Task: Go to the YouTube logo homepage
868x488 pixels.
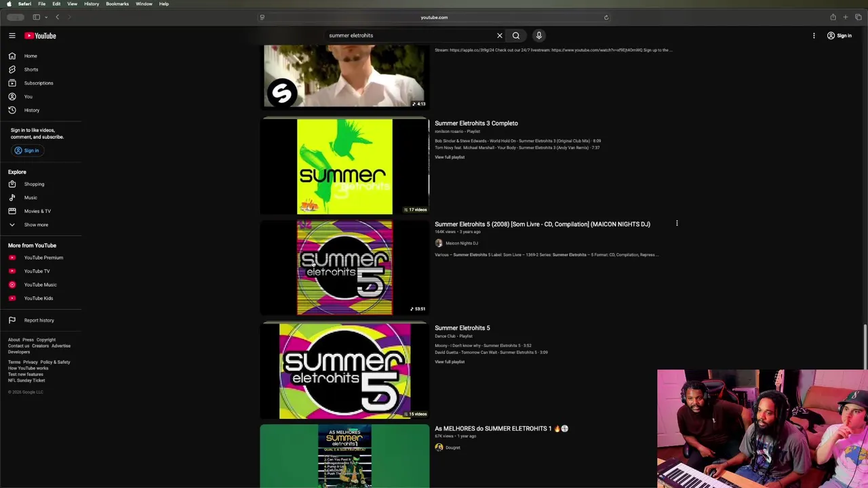Action: [x=40, y=35]
